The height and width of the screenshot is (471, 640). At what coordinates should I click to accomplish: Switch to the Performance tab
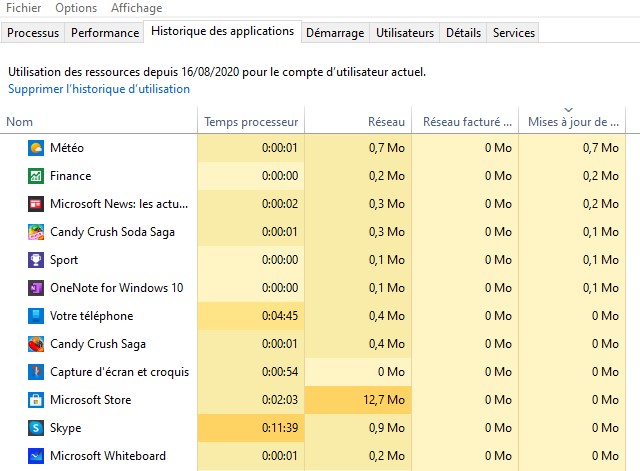[x=105, y=33]
